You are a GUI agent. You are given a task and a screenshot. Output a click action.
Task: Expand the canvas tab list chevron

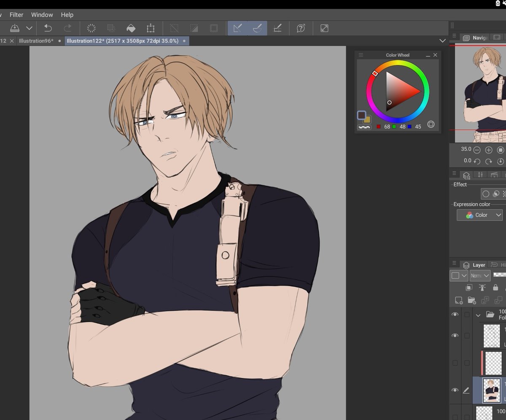(x=442, y=41)
